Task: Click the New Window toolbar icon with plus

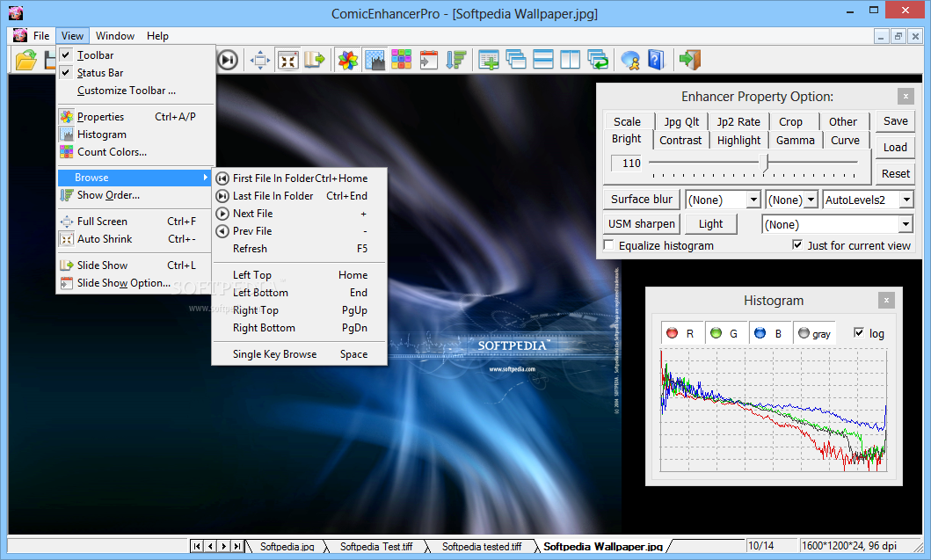Action: [489, 60]
